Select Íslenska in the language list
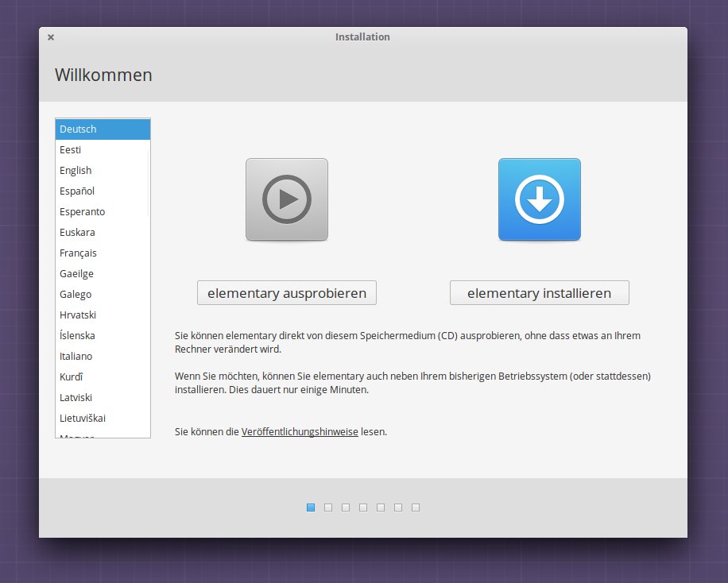728x583 pixels. 103,336
